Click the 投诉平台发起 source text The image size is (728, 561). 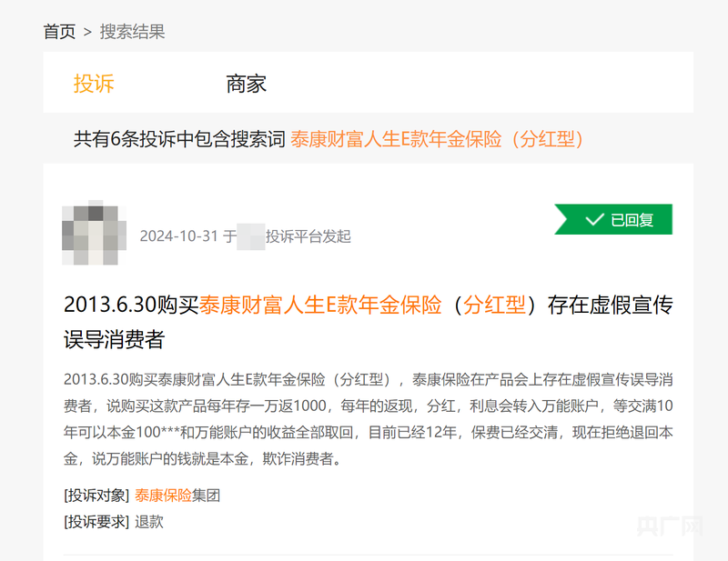pyautogui.click(x=308, y=236)
